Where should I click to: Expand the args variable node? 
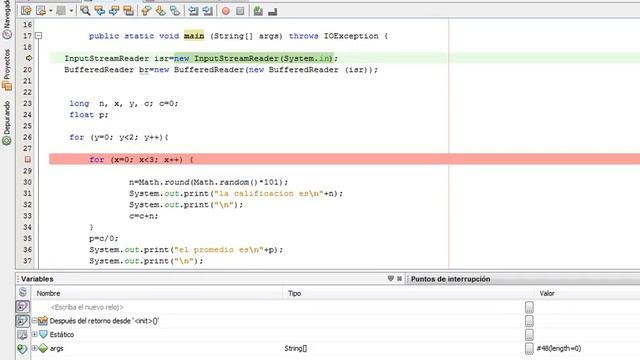click(35, 348)
